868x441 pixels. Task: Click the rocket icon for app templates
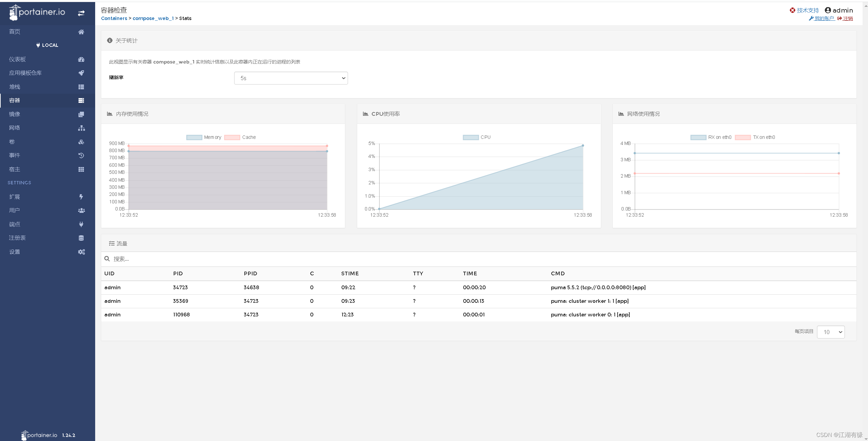click(81, 73)
